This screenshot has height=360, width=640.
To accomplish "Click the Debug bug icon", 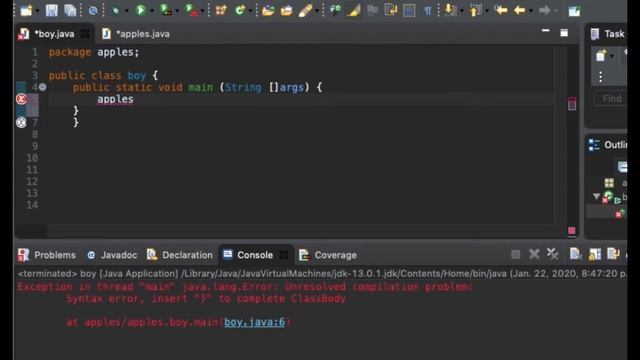I will point(116,11).
